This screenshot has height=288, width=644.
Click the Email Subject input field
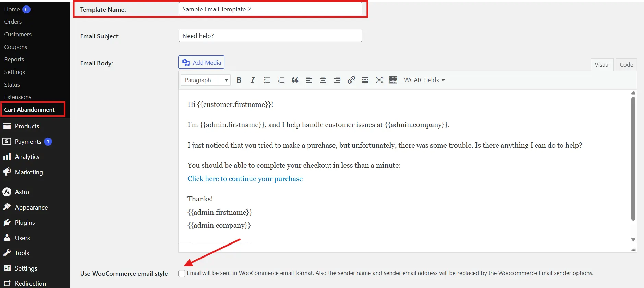(270, 36)
